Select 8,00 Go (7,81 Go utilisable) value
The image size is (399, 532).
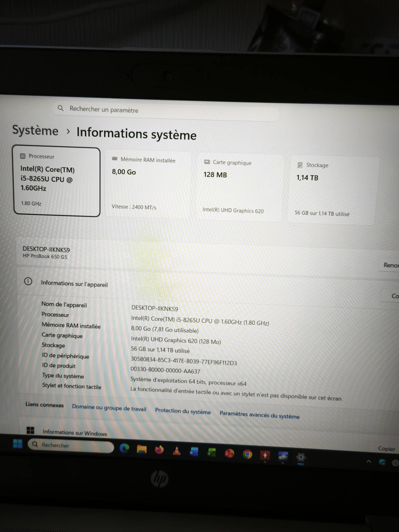click(x=165, y=330)
